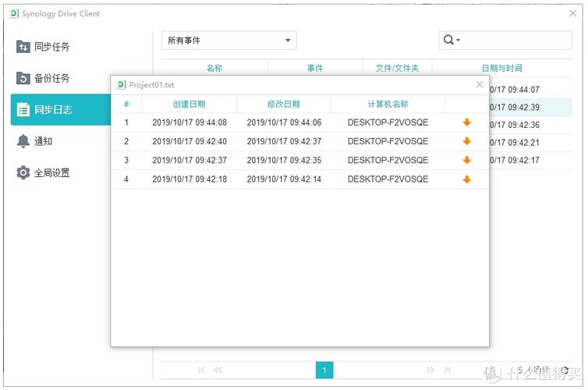
Task: Click download arrow for version 3
Action: click(466, 160)
